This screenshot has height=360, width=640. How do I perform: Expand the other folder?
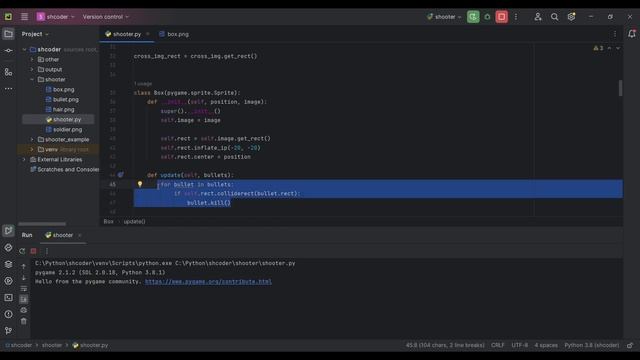[32, 60]
